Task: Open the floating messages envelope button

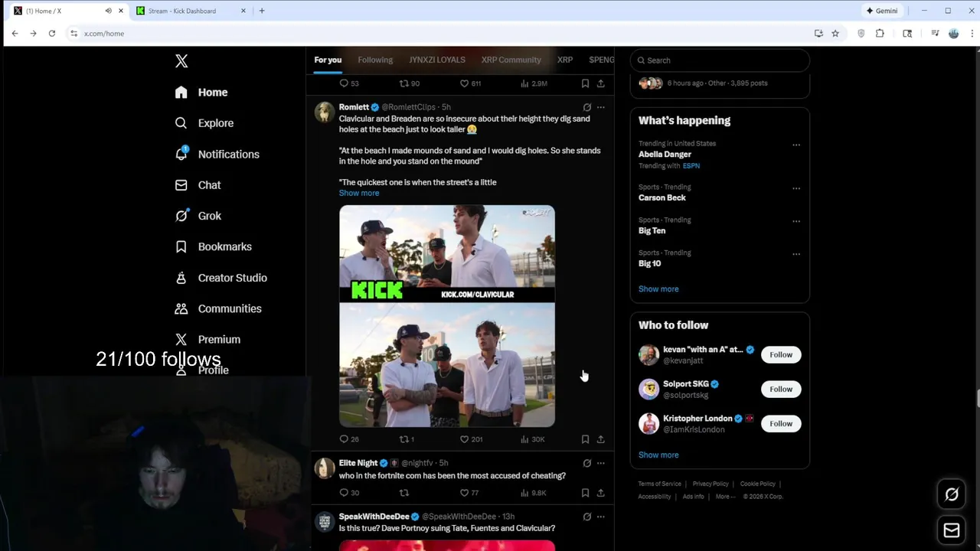Action: (952, 530)
